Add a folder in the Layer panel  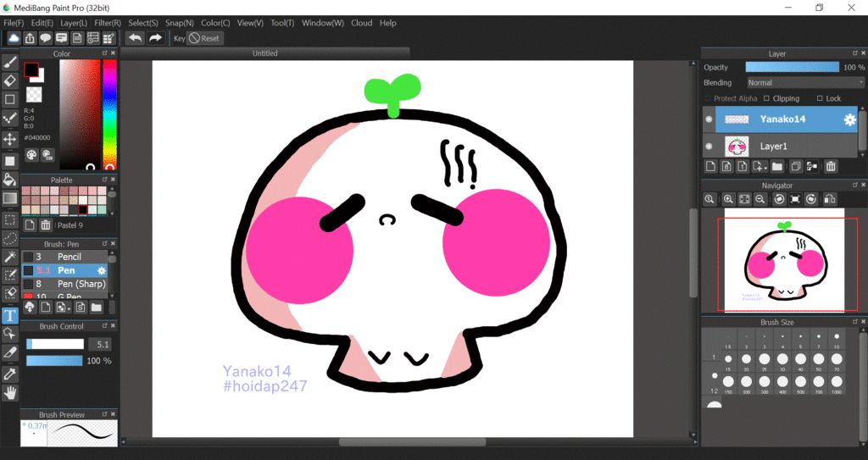tap(777, 166)
